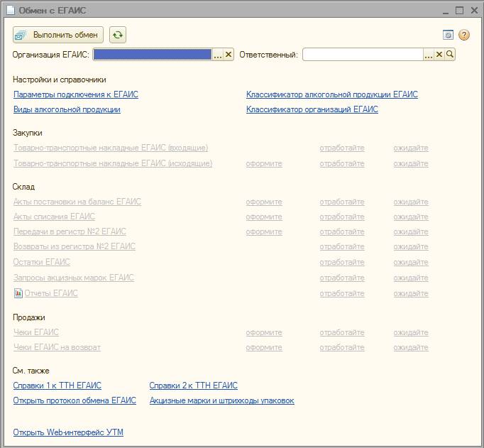This screenshot has height=448, width=484.
Task: Open the form settings icon at top right
Action: (x=448, y=35)
